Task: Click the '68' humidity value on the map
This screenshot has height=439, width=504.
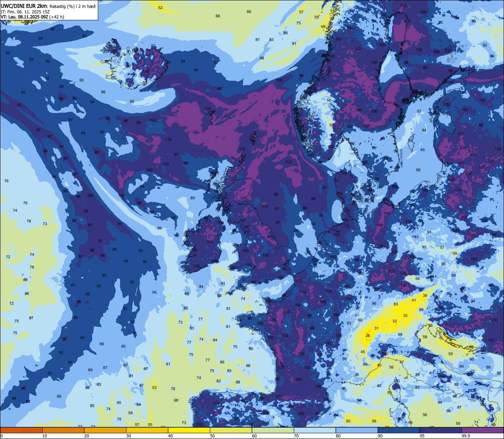Action: pos(176,400)
